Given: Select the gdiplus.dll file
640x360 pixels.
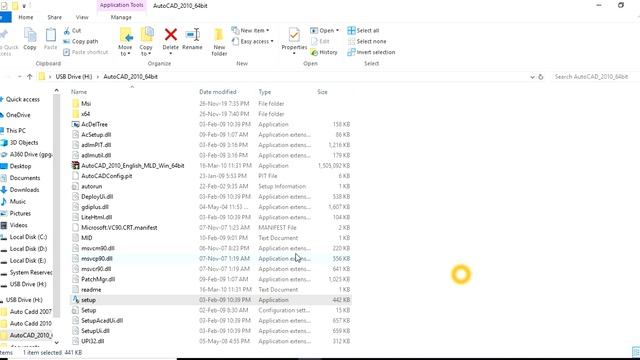Looking at the screenshot, I should (211, 207).
